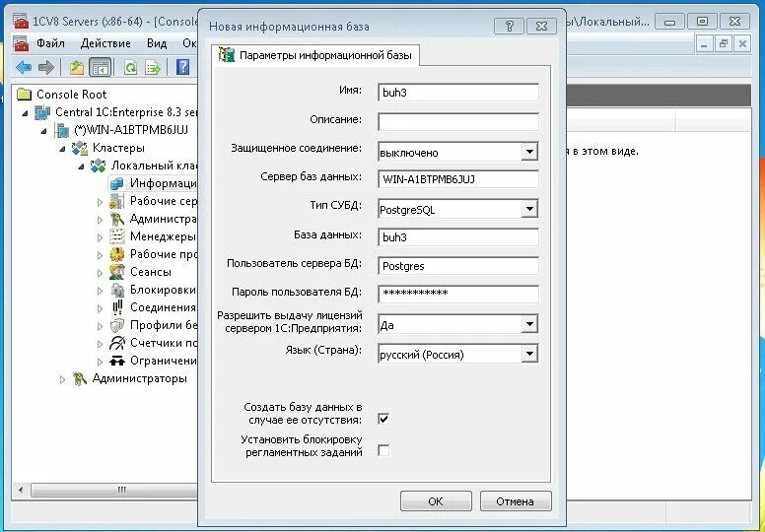This screenshot has height=532, width=765.
Task: Click the Export list toolbar icon
Action: [153, 67]
